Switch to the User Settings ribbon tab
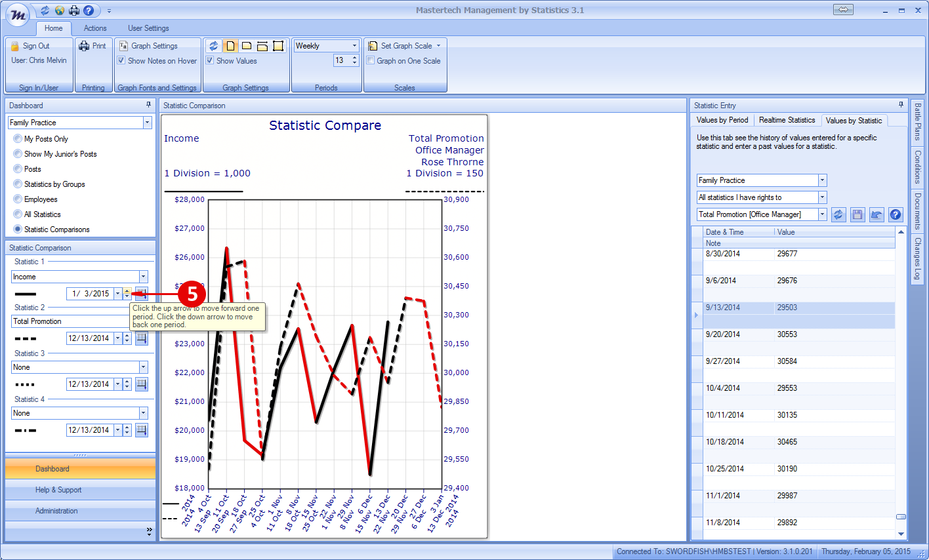Image resolution: width=929 pixels, height=560 pixels. (148, 28)
